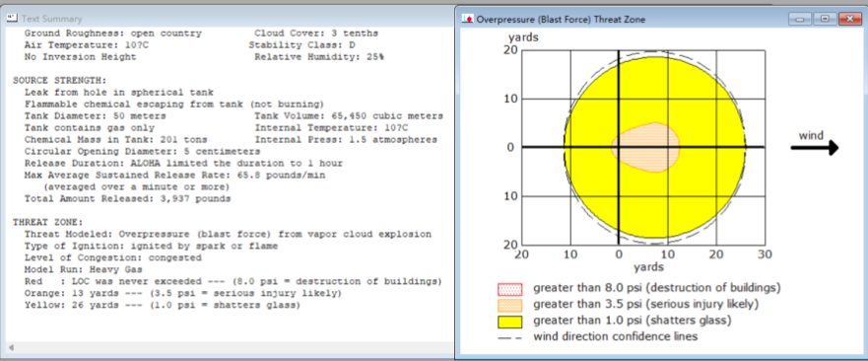This screenshot has width=868, height=361.
Task: Click the 'yards' label below the horizontal axis
Action: [648, 267]
